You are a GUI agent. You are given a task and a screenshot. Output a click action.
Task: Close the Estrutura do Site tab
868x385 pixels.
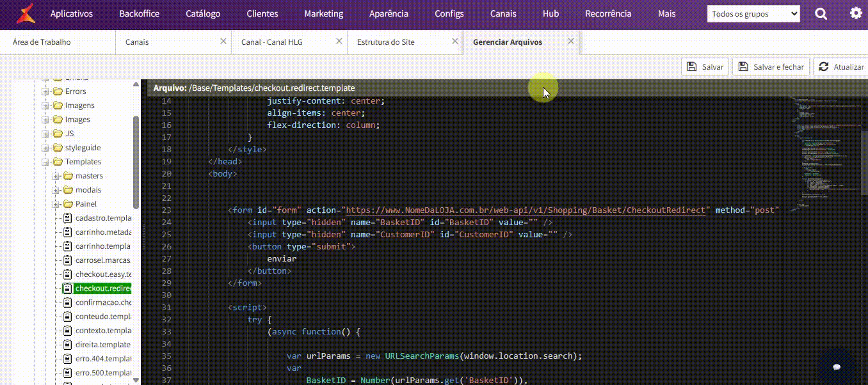tap(455, 41)
